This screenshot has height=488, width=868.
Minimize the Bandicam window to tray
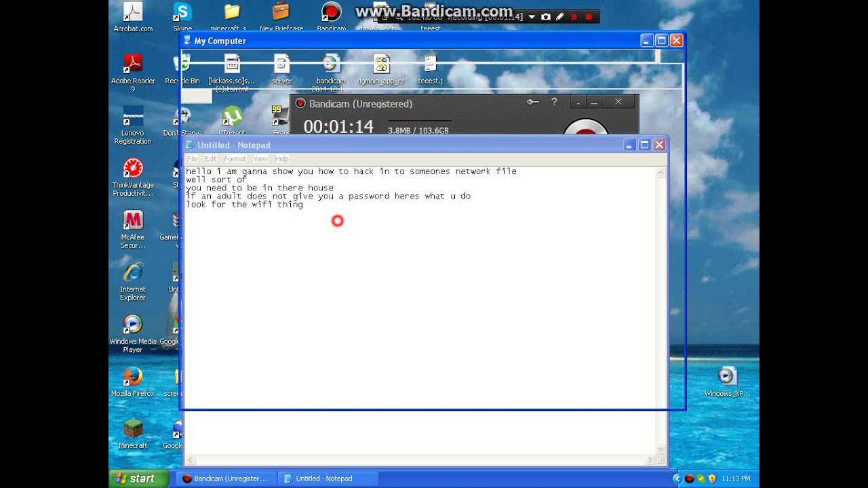click(578, 102)
